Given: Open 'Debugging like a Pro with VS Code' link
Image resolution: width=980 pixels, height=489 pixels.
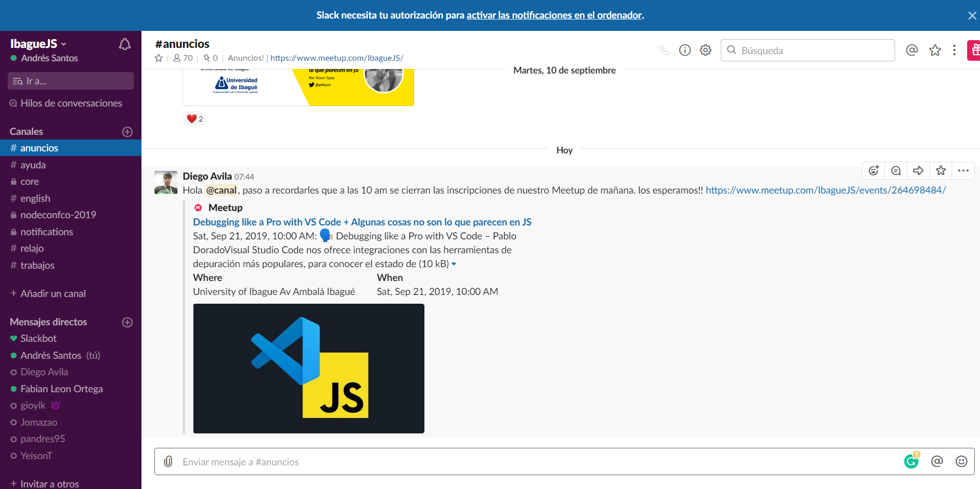Looking at the screenshot, I should [362, 222].
